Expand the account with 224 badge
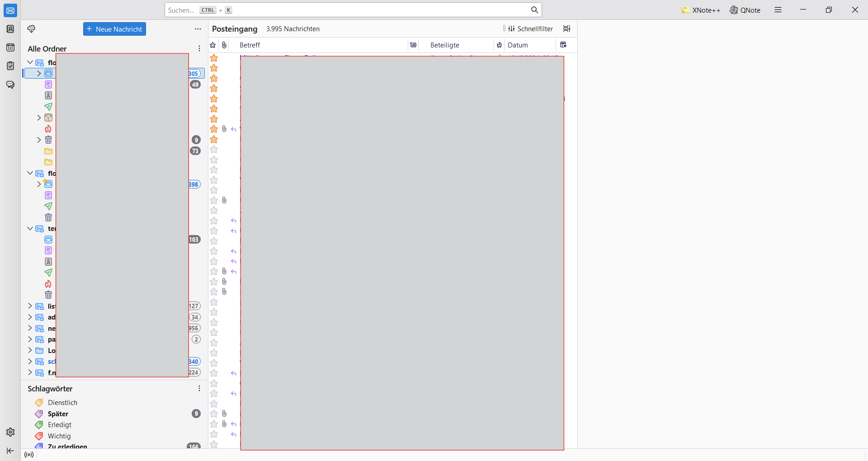The width and height of the screenshot is (868, 461). [x=30, y=372]
